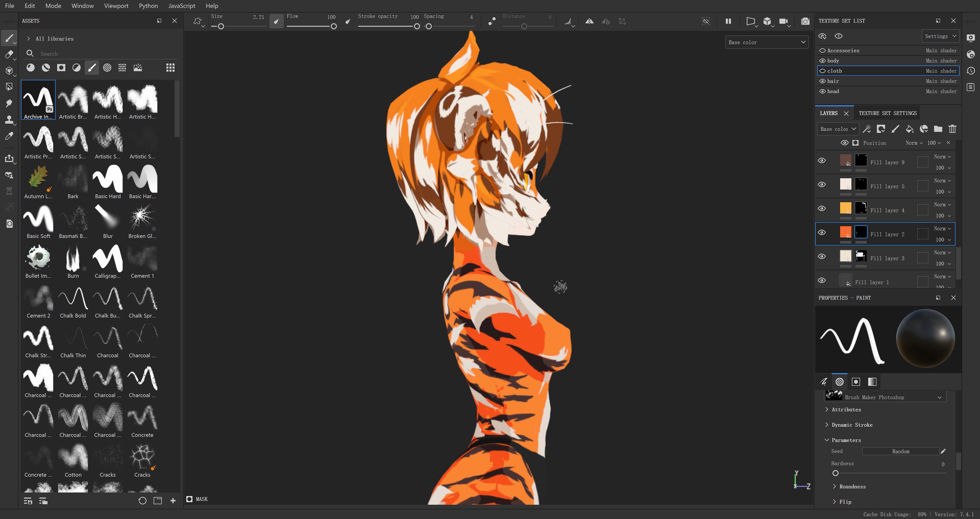
Task: Select the Polygon fill tool
Action: coord(9,87)
